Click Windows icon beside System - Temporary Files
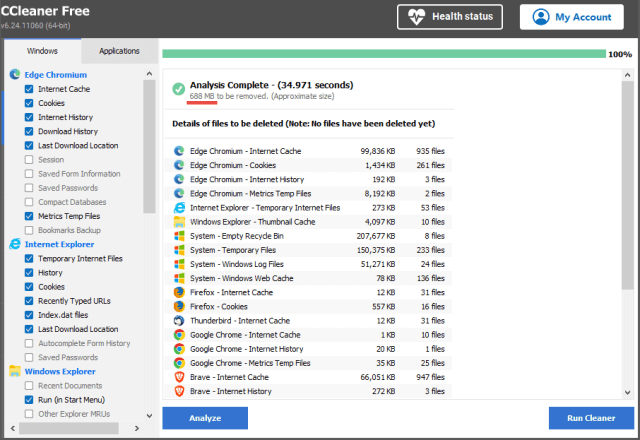 [x=179, y=250]
